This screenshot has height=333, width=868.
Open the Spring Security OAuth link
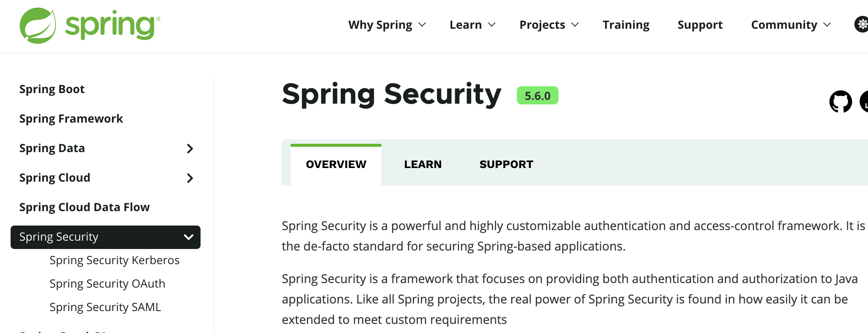point(107,284)
